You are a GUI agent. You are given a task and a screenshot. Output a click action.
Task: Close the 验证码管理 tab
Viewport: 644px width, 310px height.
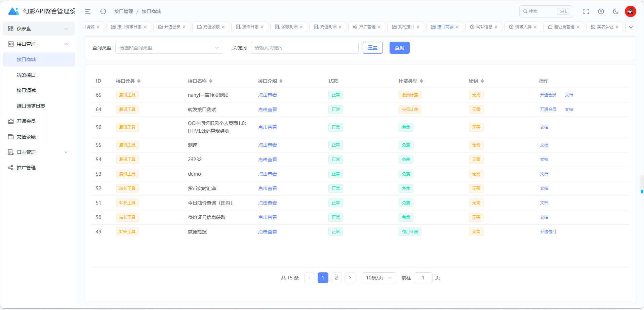pos(578,27)
